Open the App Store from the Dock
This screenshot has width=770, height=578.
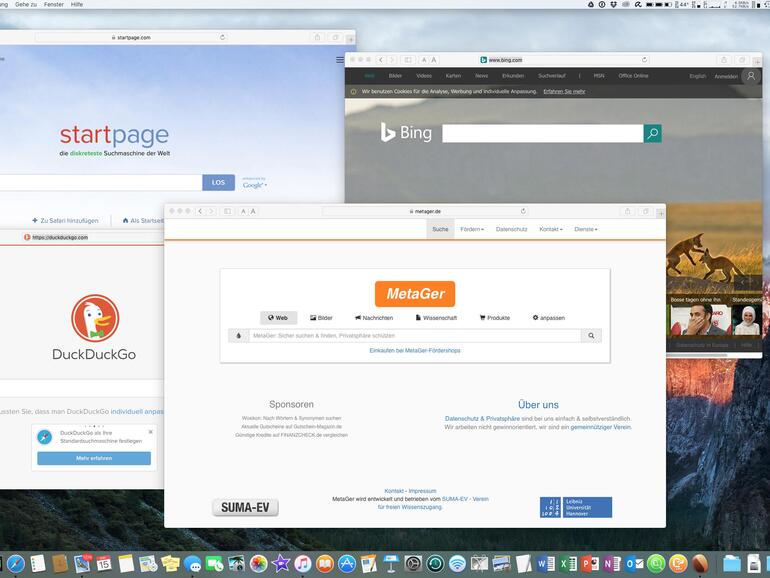(x=347, y=564)
